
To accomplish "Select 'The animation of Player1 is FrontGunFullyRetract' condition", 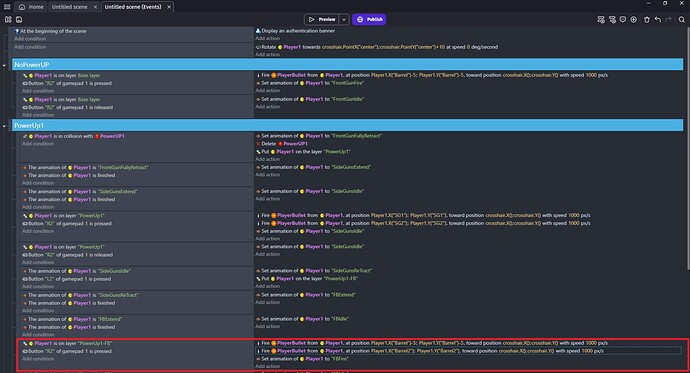I will tap(85, 168).
